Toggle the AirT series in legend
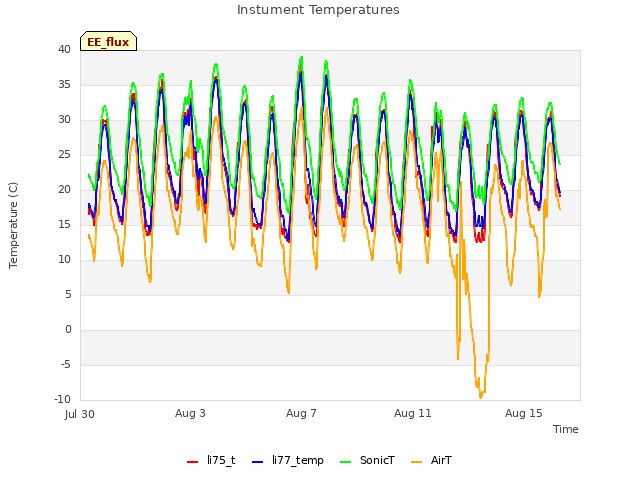Image resolution: width=640 pixels, height=480 pixels. [x=431, y=460]
